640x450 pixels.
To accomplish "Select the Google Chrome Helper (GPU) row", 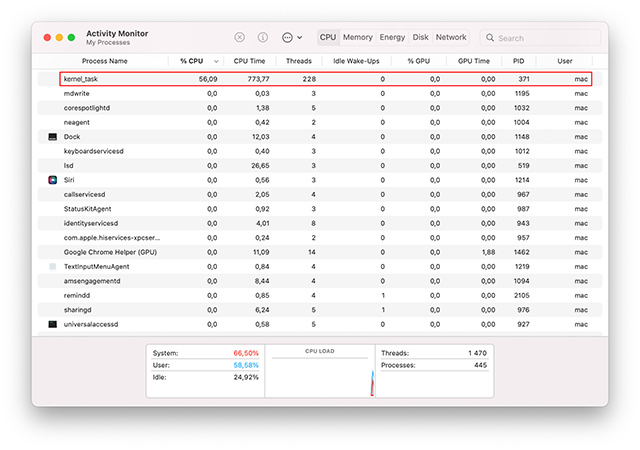I will point(300,252).
